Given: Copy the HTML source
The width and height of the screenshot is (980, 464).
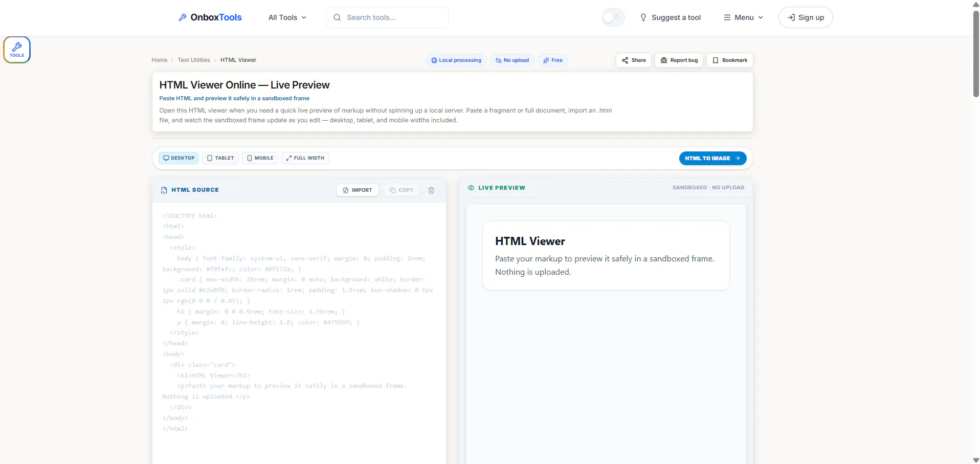Looking at the screenshot, I should tap(402, 190).
